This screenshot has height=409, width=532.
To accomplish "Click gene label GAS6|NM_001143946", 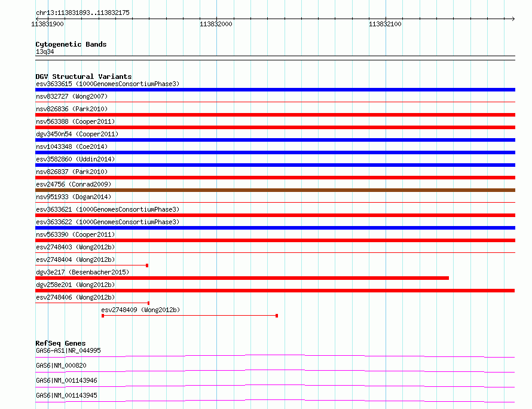I will (x=66, y=380).
